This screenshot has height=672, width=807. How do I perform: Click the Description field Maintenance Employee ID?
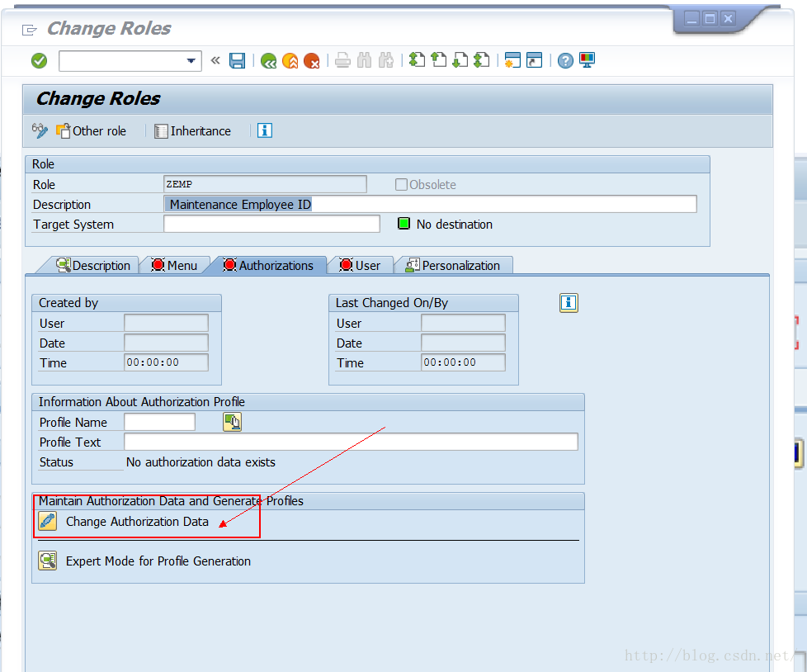(430, 205)
